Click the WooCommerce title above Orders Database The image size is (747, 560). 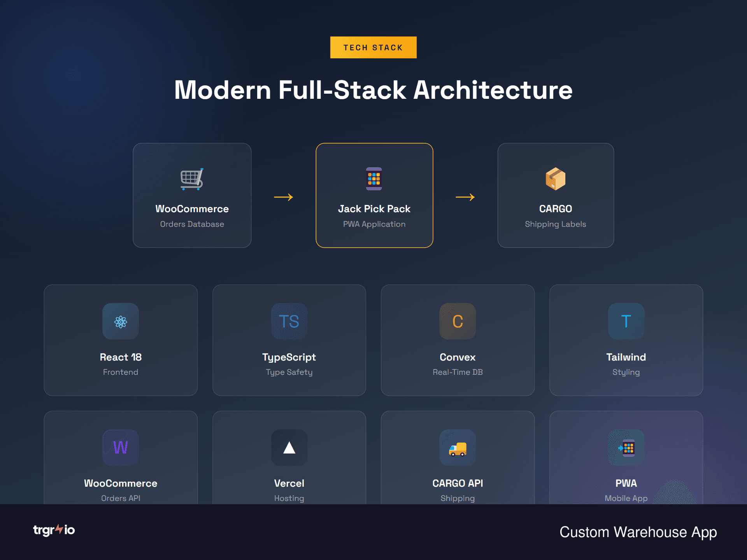pos(192,209)
